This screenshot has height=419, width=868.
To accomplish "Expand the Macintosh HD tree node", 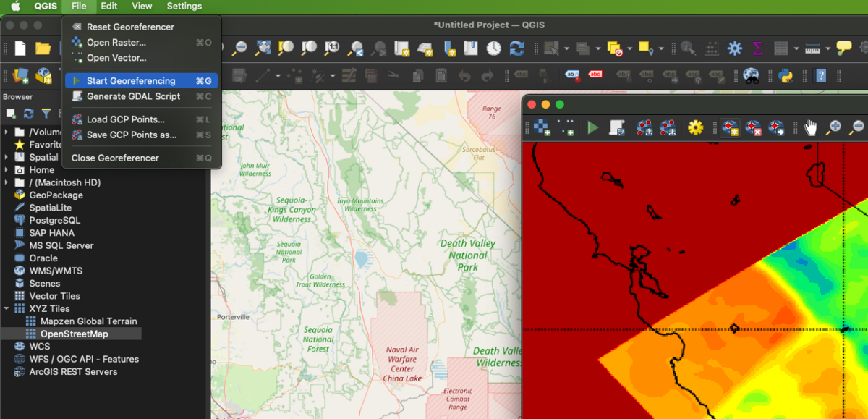I will (x=7, y=182).
